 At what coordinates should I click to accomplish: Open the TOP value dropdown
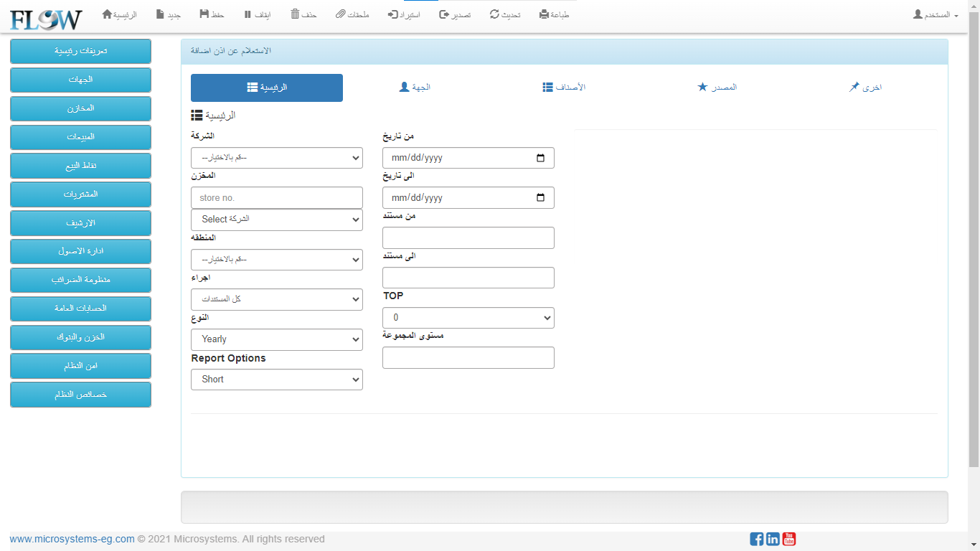pos(468,318)
